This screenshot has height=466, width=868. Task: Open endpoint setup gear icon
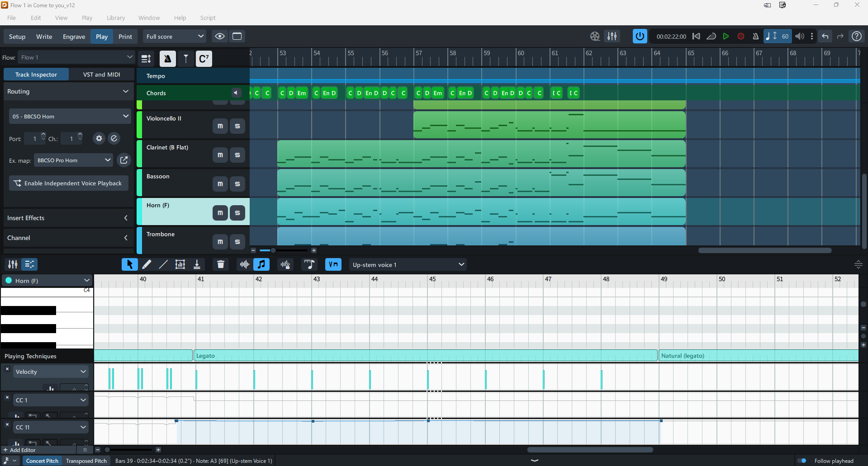(x=99, y=138)
